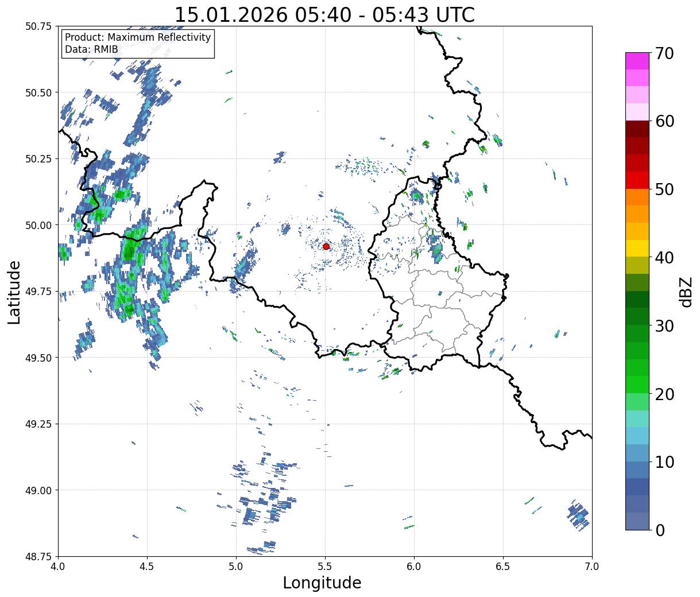Click the plot title timestamp text

[324, 14]
